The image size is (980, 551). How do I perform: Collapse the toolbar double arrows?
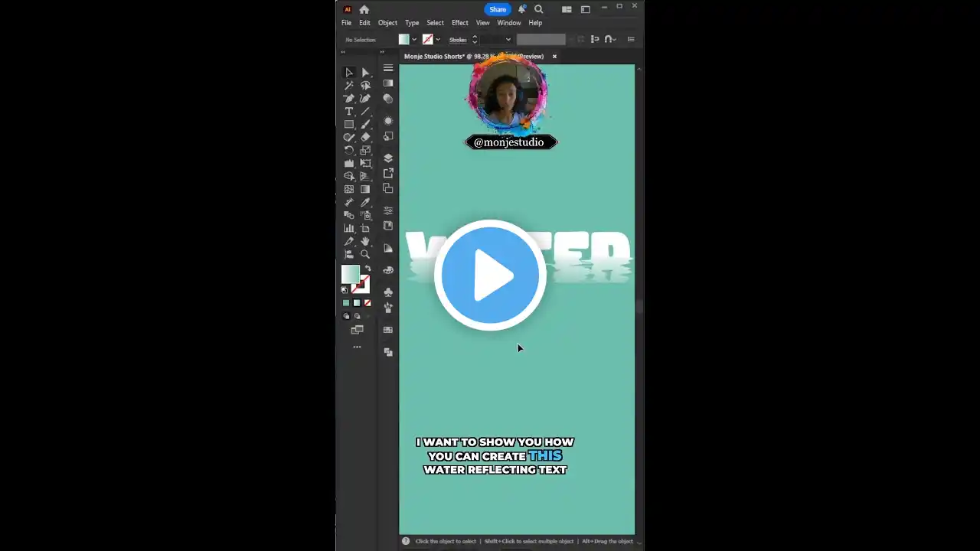tap(343, 52)
